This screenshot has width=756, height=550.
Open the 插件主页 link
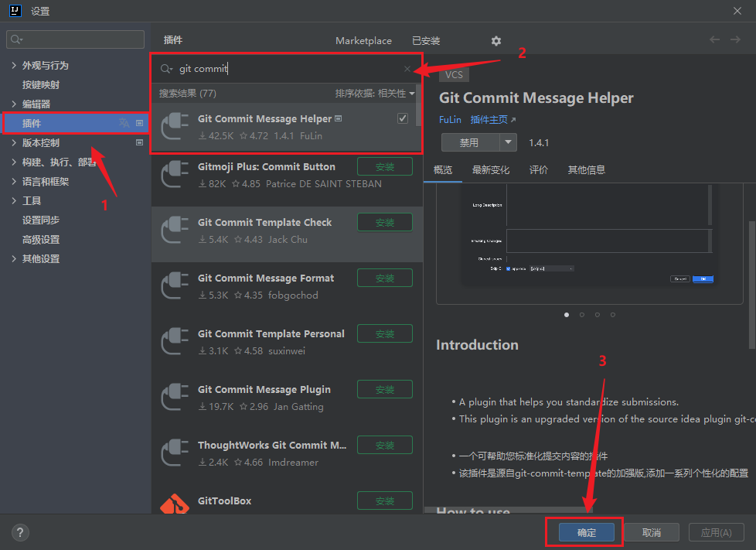[x=492, y=120]
